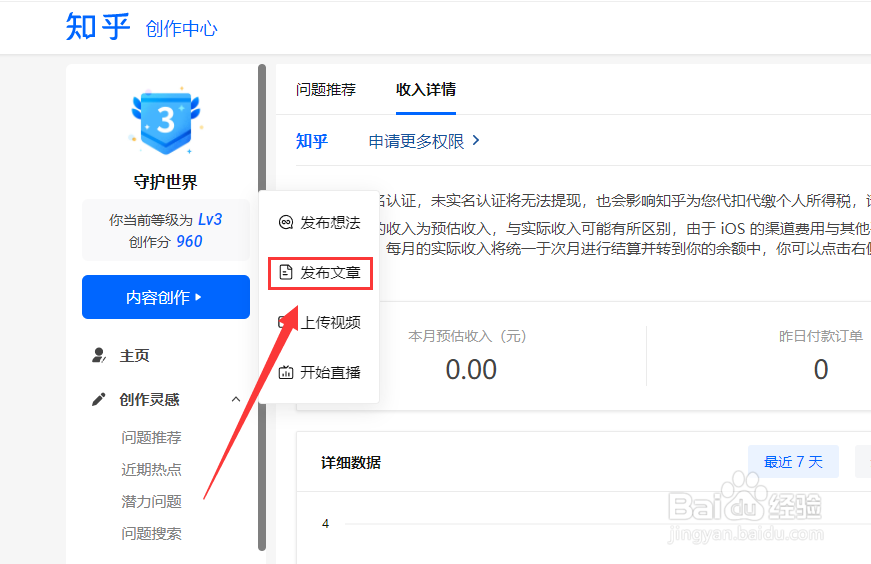Viewport: 871px width, 564px height.
Task: Open 内容创作 blue button
Action: click(166, 297)
